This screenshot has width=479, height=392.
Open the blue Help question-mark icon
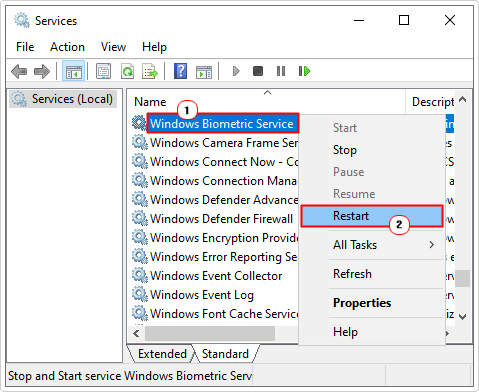coord(180,71)
